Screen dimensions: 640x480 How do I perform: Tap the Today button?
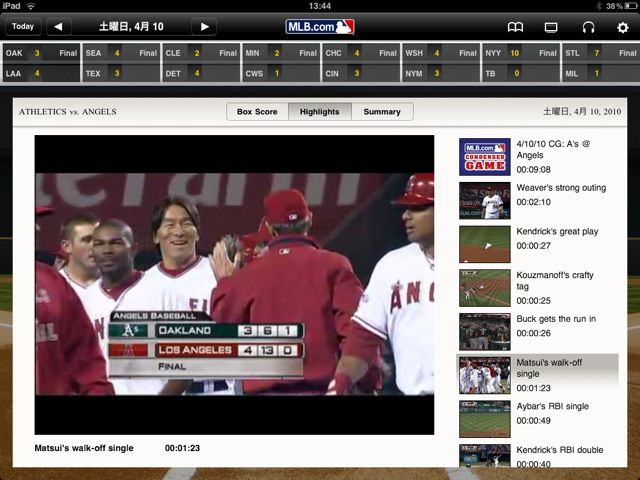[23, 27]
